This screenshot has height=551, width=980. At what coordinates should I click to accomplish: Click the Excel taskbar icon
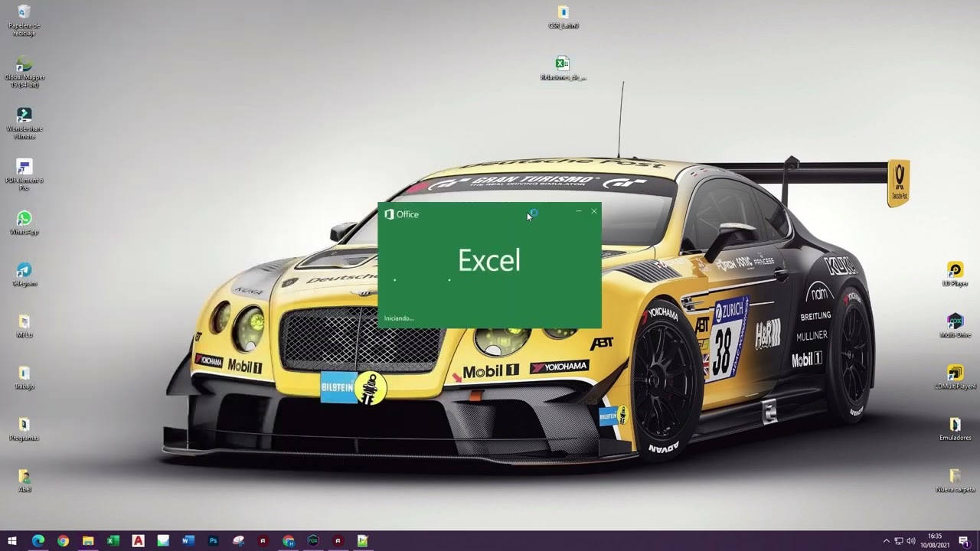(x=113, y=541)
